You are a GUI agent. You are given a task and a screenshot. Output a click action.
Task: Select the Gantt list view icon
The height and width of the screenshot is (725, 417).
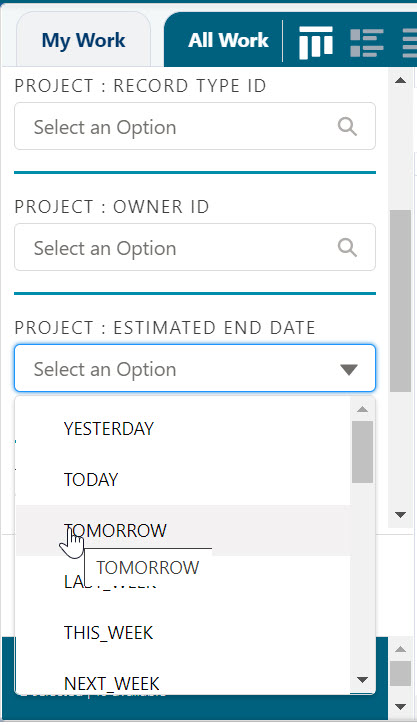[367, 43]
